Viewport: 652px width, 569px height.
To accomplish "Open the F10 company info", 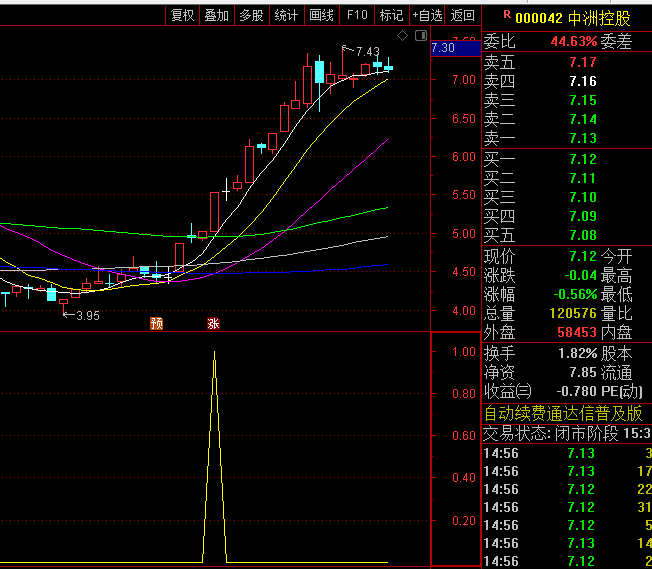I will point(357,15).
